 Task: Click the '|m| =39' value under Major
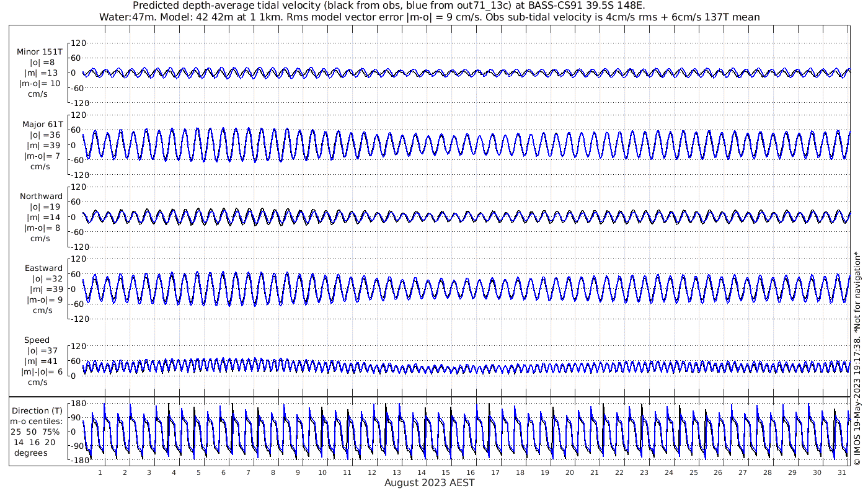[x=43, y=145]
